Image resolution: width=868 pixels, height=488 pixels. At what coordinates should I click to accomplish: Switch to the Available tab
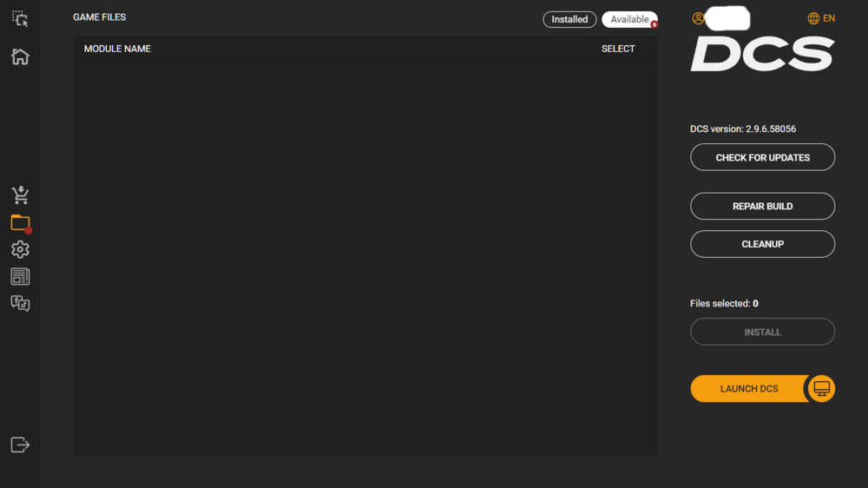629,19
